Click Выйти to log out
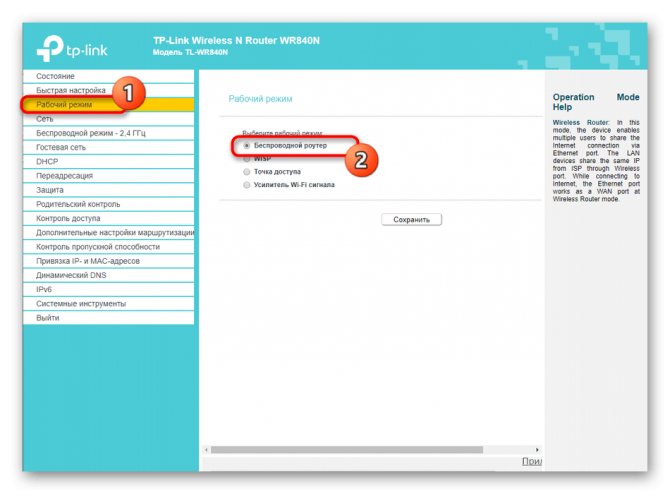Image resolution: width=670 pixels, height=494 pixels. tap(109, 318)
